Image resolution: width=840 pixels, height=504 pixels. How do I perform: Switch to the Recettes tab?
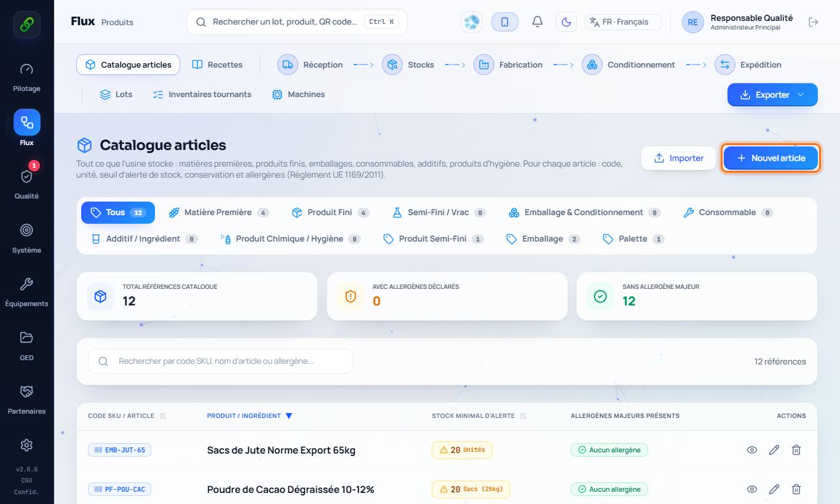[217, 65]
